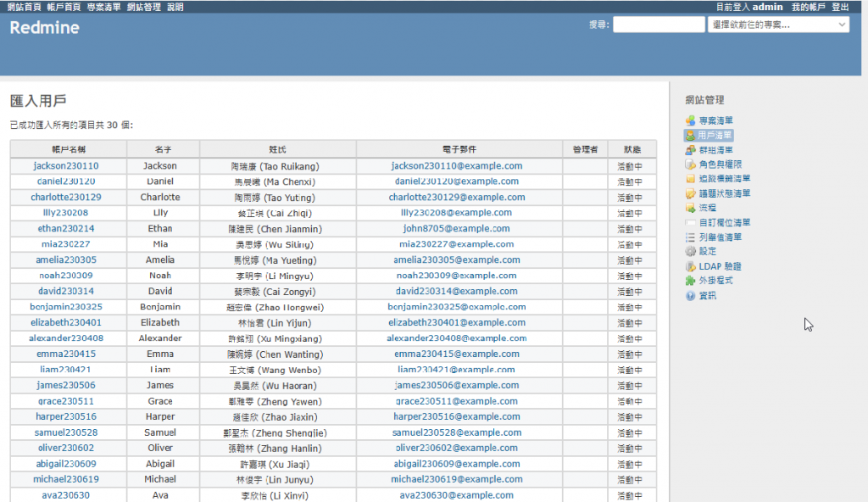Image resolution: width=868 pixels, height=502 pixels.
Task: Click the 專案清單 icon in the sidebar
Action: point(690,120)
